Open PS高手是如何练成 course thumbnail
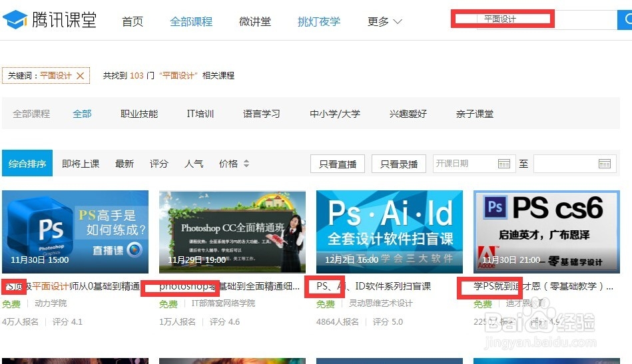 point(75,232)
